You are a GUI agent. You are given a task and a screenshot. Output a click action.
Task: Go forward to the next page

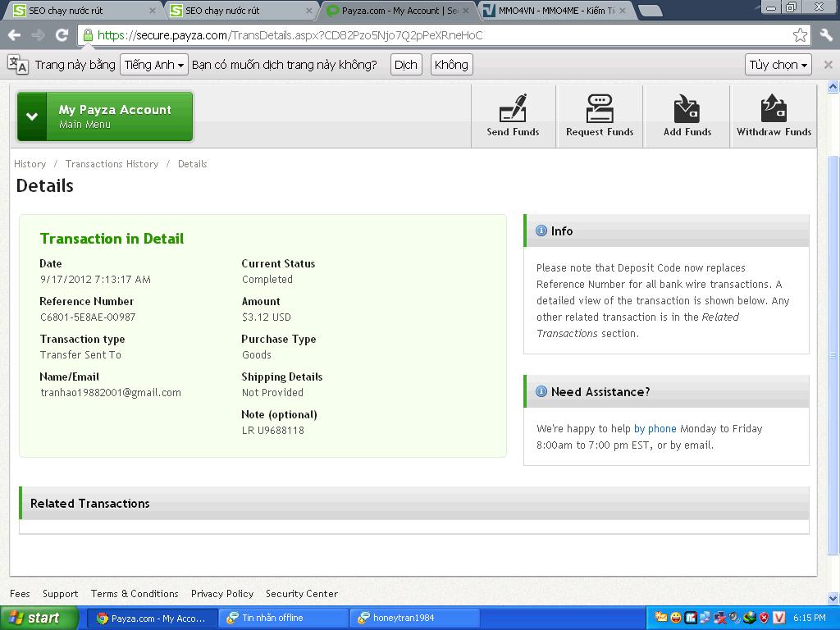(38, 35)
